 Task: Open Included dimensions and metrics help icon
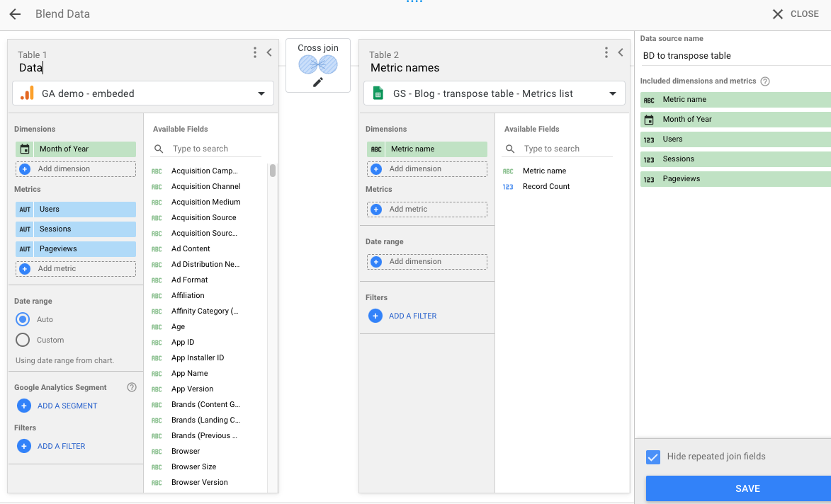765,81
